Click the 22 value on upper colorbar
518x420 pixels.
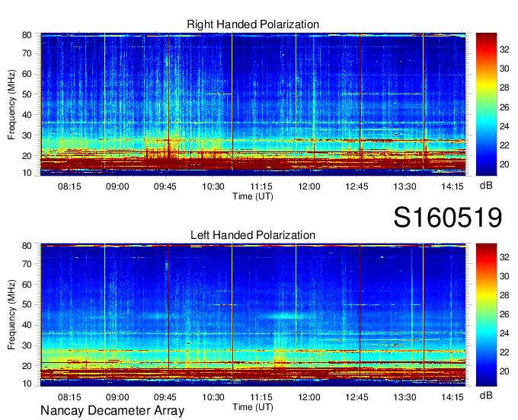(x=504, y=145)
